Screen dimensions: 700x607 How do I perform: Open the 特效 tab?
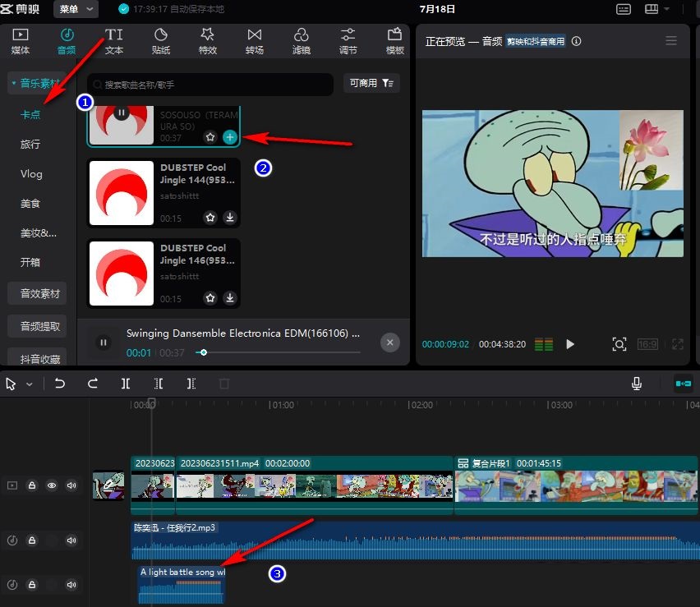(207, 41)
